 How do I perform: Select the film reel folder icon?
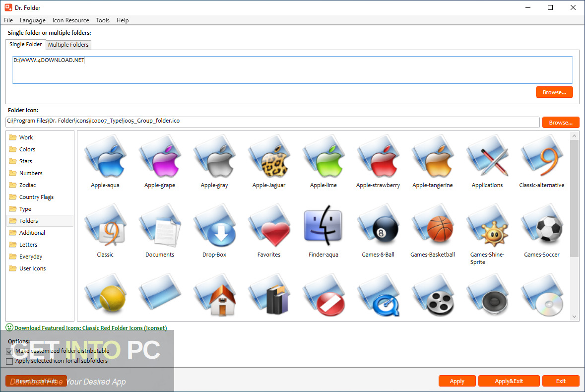point(432,295)
